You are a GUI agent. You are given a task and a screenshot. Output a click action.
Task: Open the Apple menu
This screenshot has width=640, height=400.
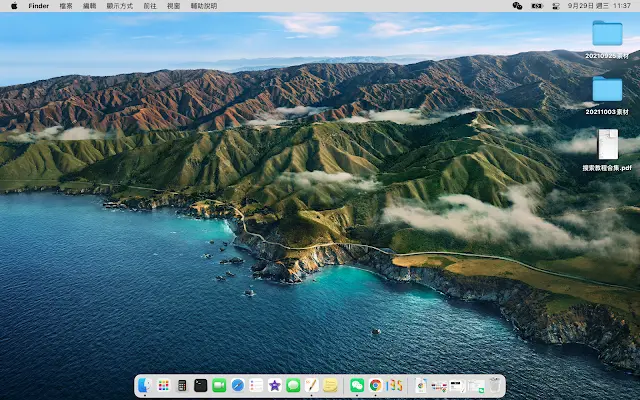[x=14, y=6]
